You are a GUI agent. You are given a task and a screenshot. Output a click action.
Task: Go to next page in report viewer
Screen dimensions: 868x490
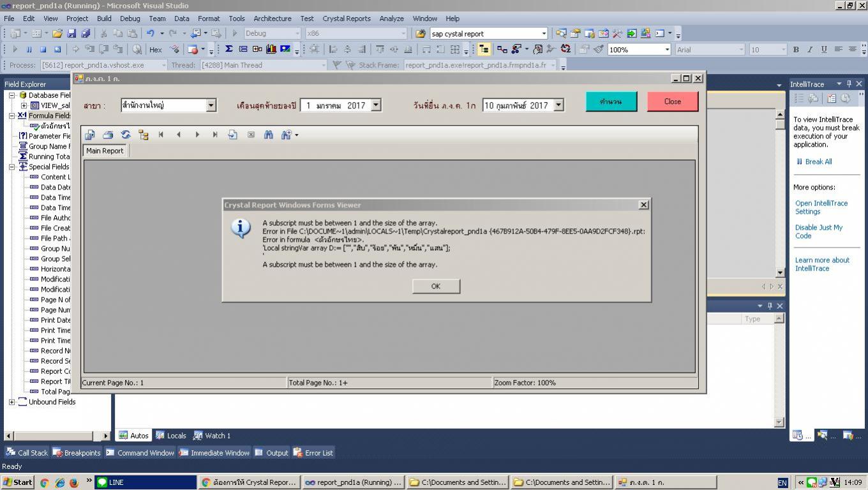tap(197, 135)
